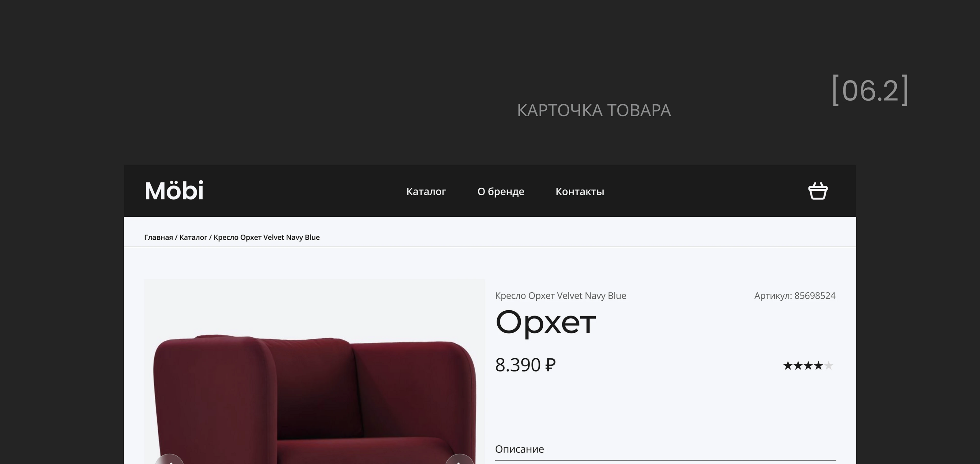
Task: Go to Контакты page
Action: coord(580,192)
